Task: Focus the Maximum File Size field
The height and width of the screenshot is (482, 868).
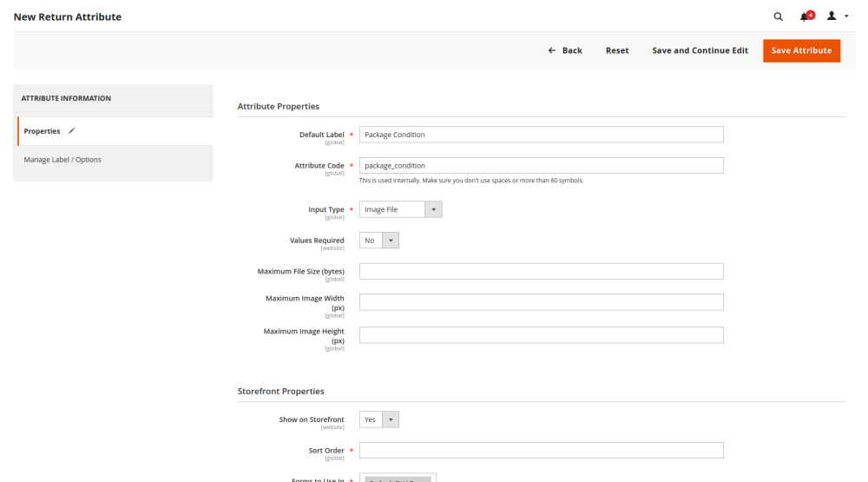Action: (541, 272)
